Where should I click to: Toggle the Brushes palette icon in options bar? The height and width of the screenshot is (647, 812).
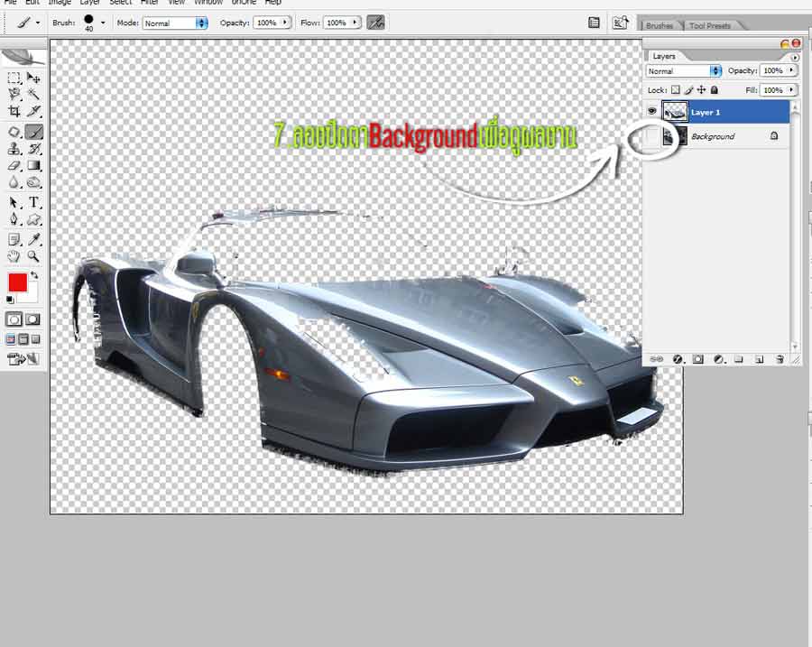594,23
